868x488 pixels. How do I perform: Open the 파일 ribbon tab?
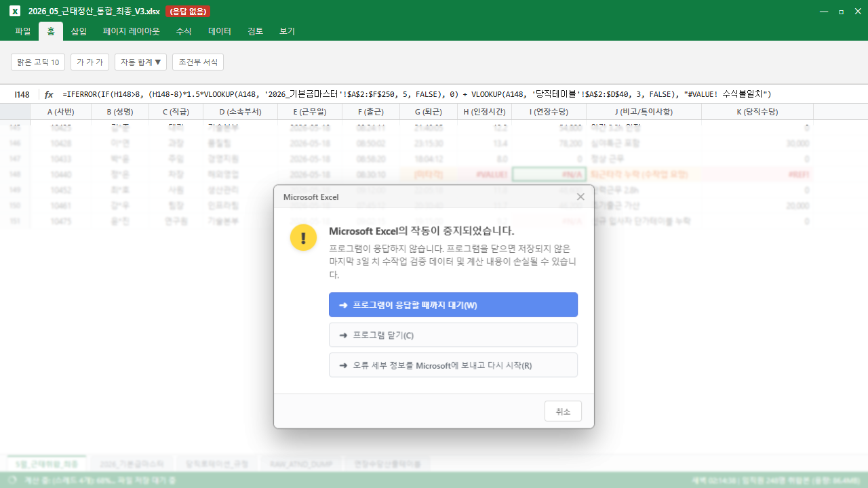click(x=23, y=31)
